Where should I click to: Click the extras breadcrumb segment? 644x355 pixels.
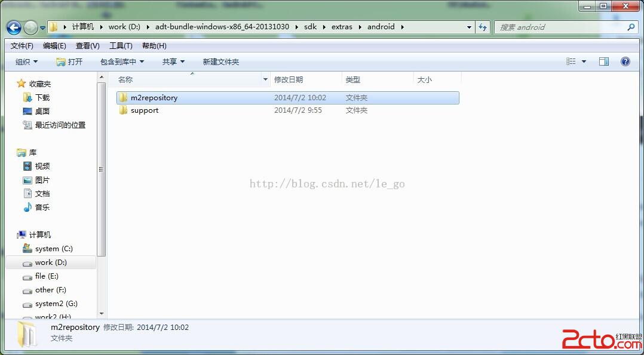[x=342, y=27]
